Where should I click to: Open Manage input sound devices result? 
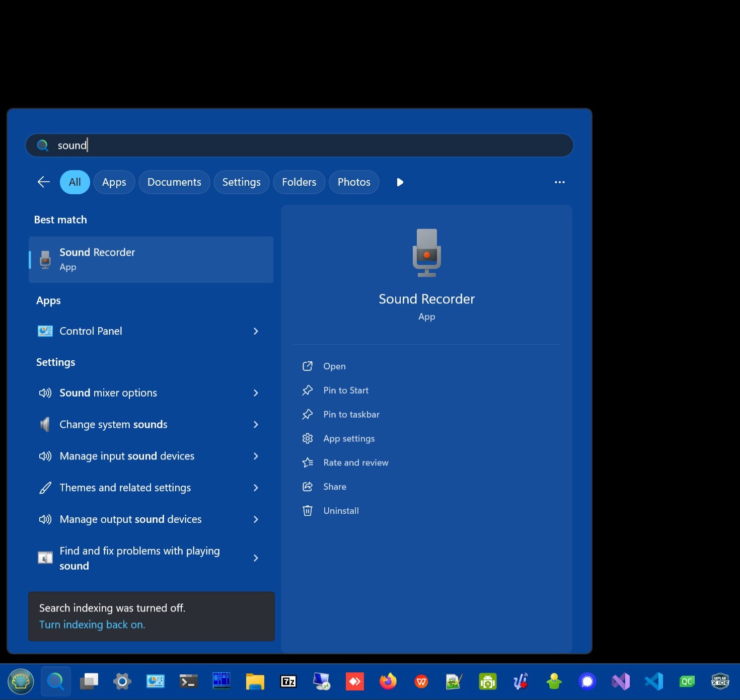(151, 456)
